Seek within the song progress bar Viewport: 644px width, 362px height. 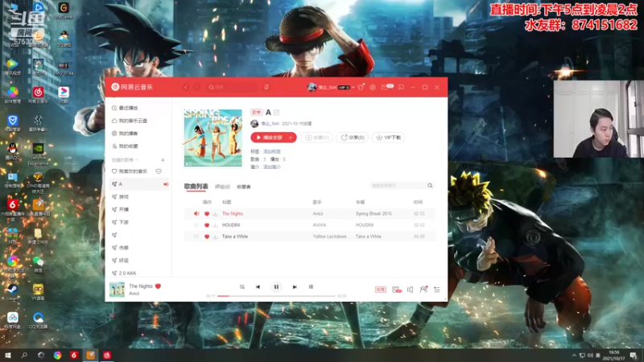276,296
